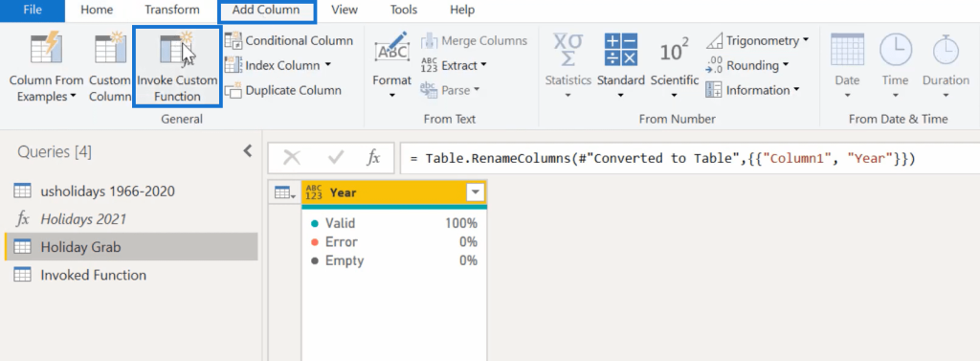Open Standard arithmetic operations icon
This screenshot has width=980, height=361.
(620, 50)
